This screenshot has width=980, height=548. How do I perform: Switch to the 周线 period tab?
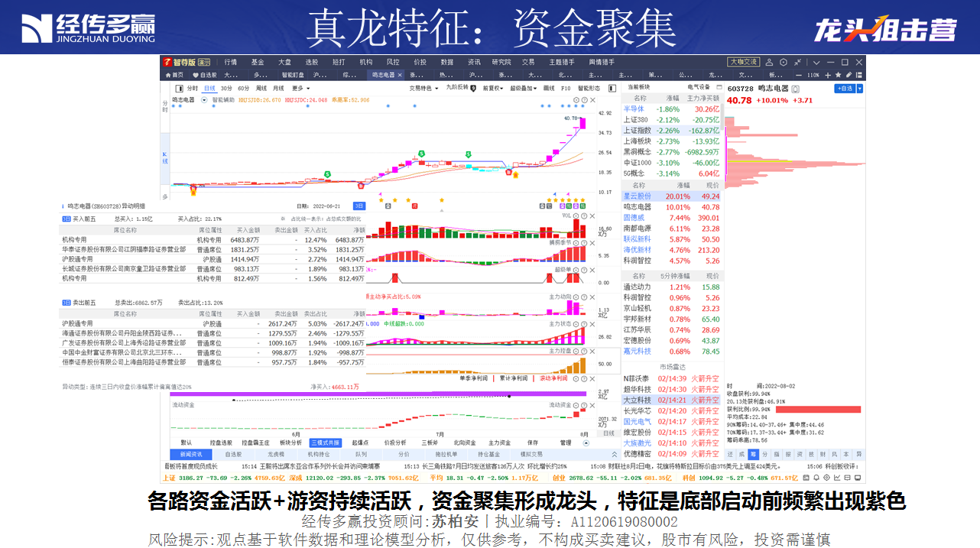pos(261,88)
